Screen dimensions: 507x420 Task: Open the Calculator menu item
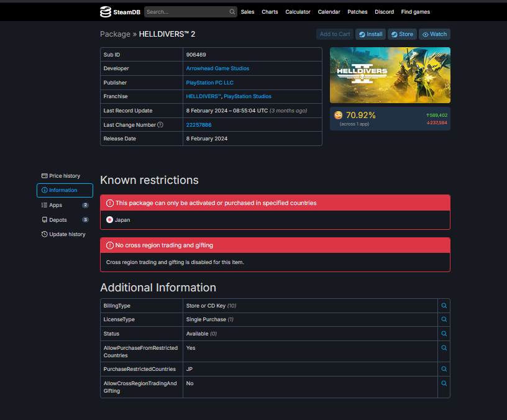click(x=298, y=12)
